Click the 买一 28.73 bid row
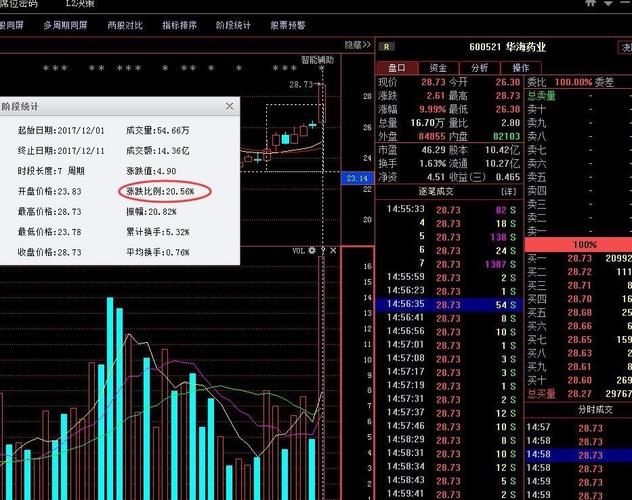 tap(579, 258)
